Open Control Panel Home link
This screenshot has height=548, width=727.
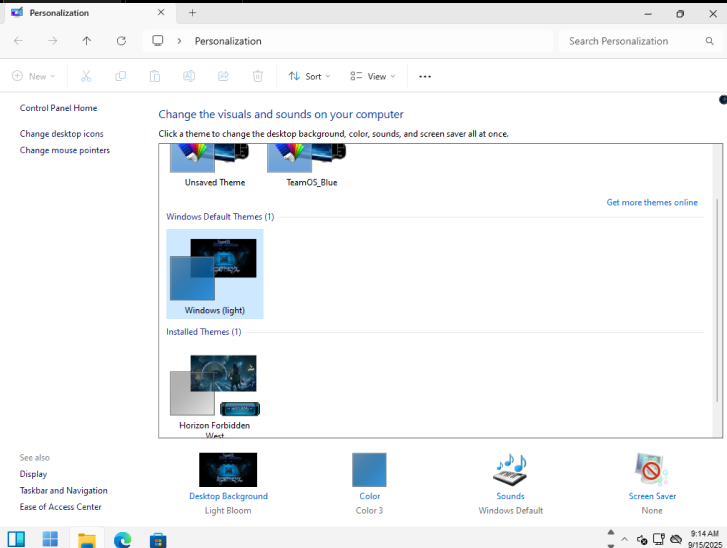tap(58, 108)
